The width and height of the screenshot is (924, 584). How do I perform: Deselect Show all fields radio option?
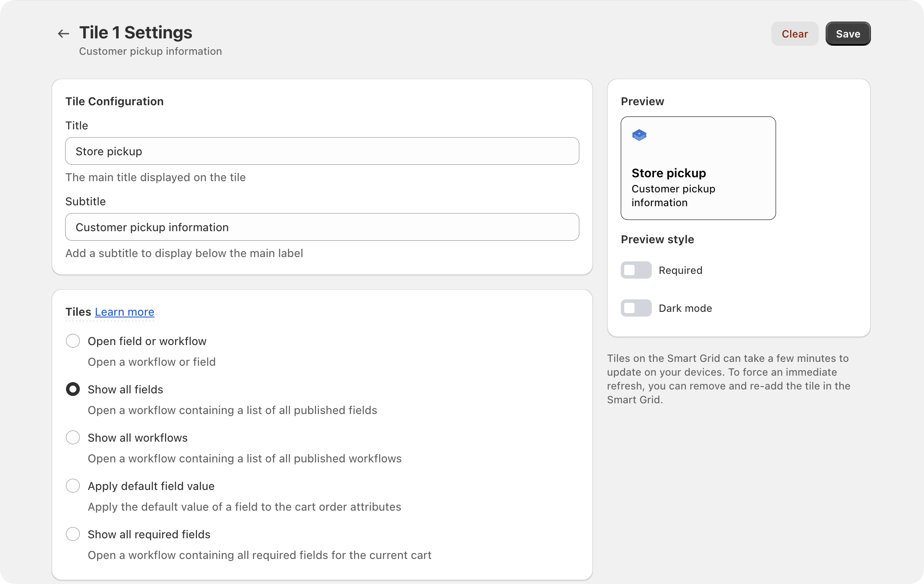(73, 389)
